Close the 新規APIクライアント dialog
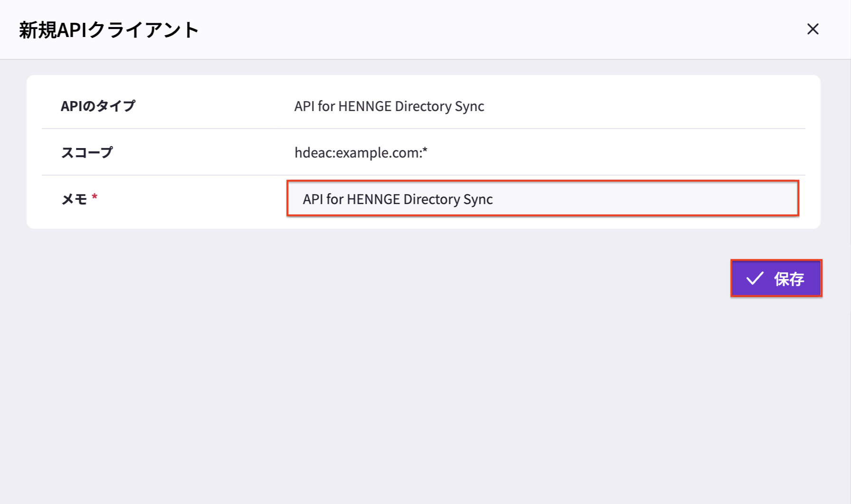The height and width of the screenshot is (504, 851). point(813,29)
